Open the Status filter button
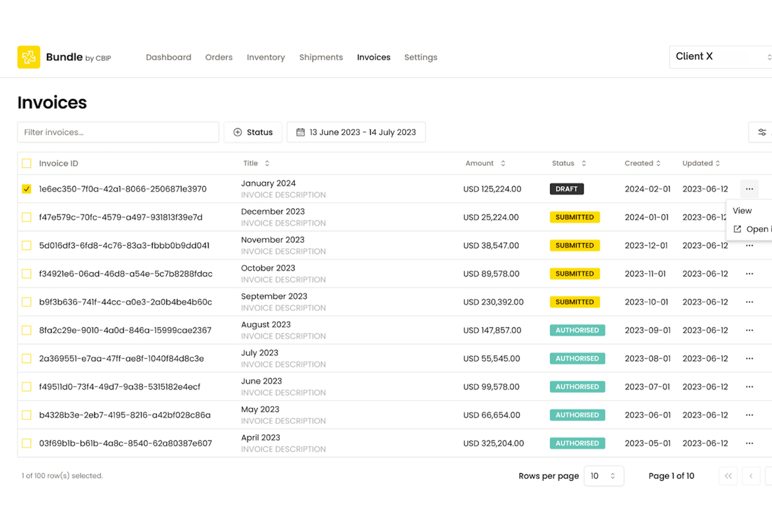The height and width of the screenshot is (532, 772). [x=253, y=132]
